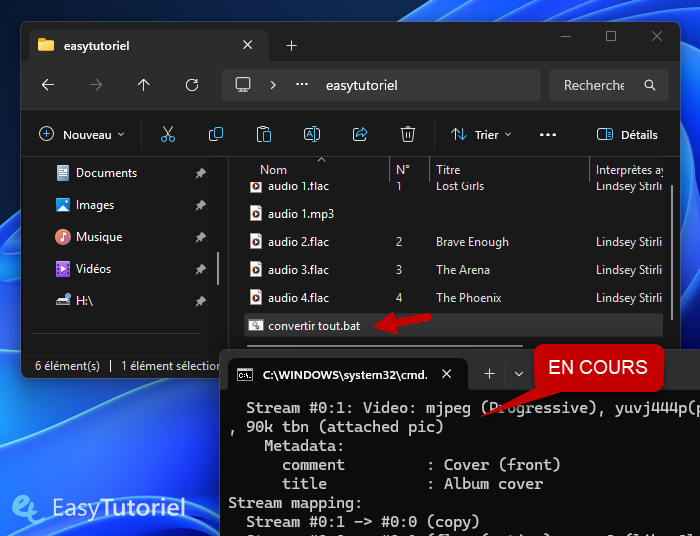The width and height of the screenshot is (700, 536).
Task: Open the H:\ drive in sidebar
Action: [x=84, y=300]
